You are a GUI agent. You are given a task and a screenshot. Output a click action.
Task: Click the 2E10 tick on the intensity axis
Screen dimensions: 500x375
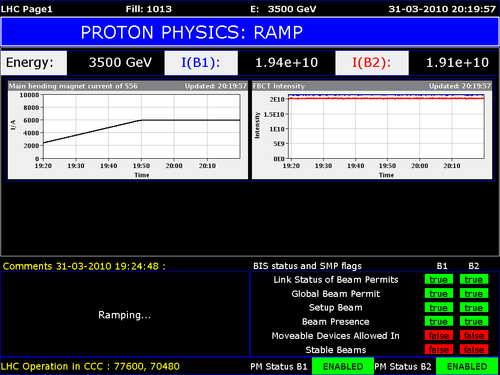(x=277, y=99)
